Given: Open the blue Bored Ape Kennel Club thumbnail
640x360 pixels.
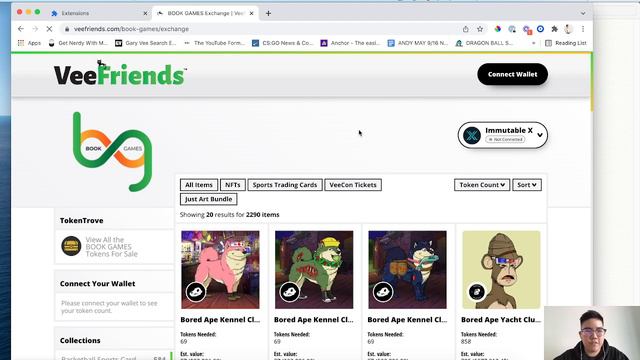Looking at the screenshot, I should [407, 270].
